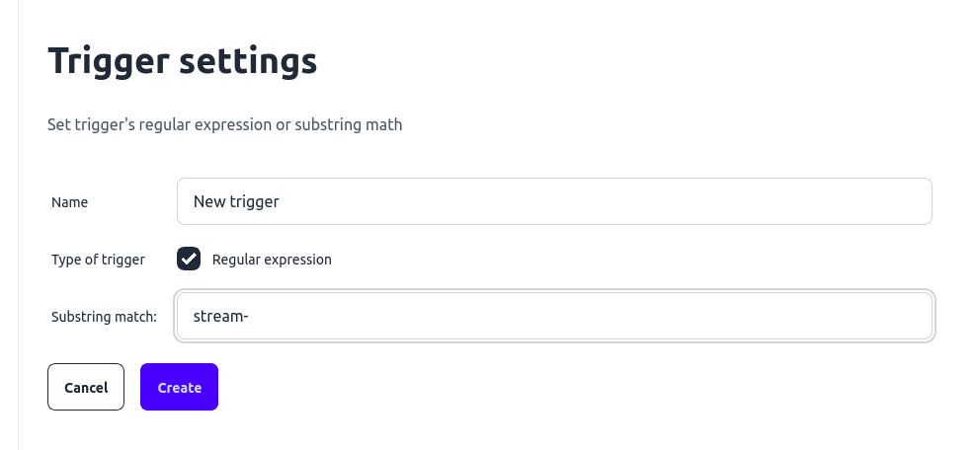Click the 'Name' field label
This screenshot has height=450, width=980.
69,202
